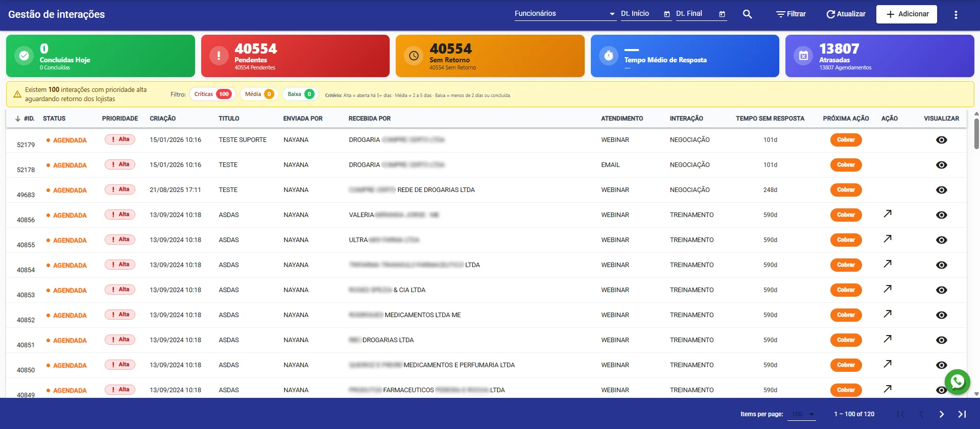Go to next page arrow
Viewport: 980px width, 429px height.
(942, 414)
